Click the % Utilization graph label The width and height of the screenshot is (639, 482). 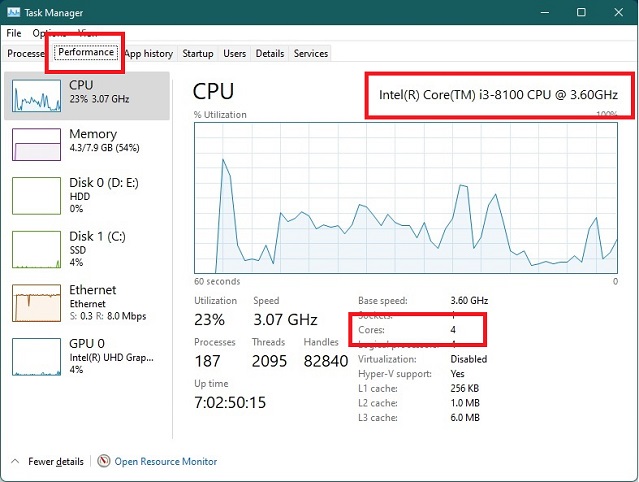(220, 115)
